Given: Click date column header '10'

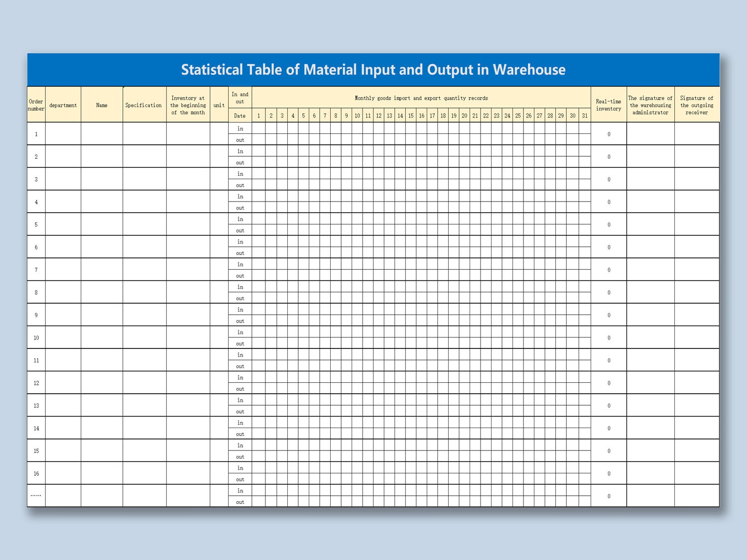Looking at the screenshot, I should (357, 115).
